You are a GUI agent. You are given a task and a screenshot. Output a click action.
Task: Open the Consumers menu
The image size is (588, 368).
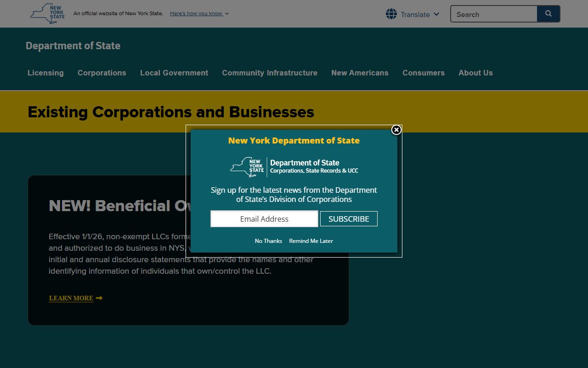click(424, 73)
